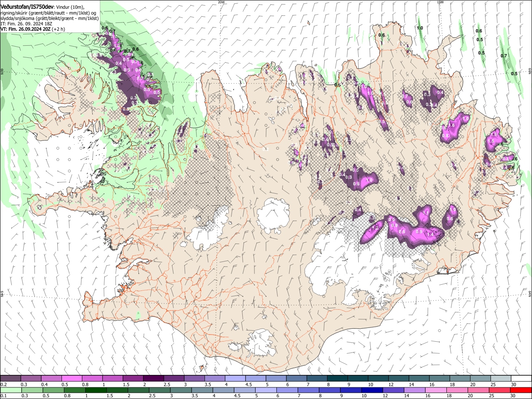Image resolution: width=532 pixels, height=399 pixels.
Task: Click the 0.1 label on the lower legend
Action: click(4, 396)
